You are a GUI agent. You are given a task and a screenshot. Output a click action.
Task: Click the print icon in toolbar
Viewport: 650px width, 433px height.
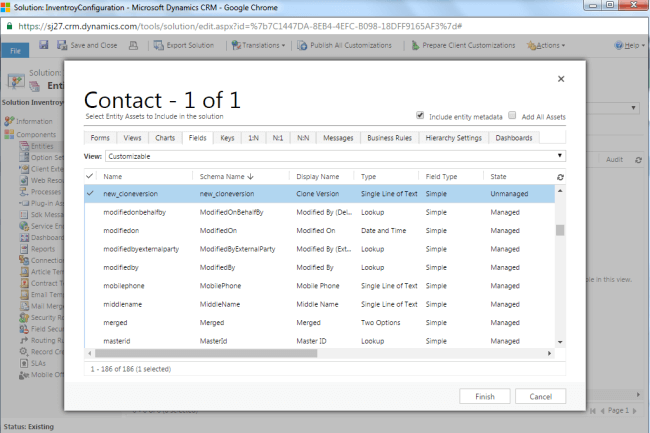(133, 45)
